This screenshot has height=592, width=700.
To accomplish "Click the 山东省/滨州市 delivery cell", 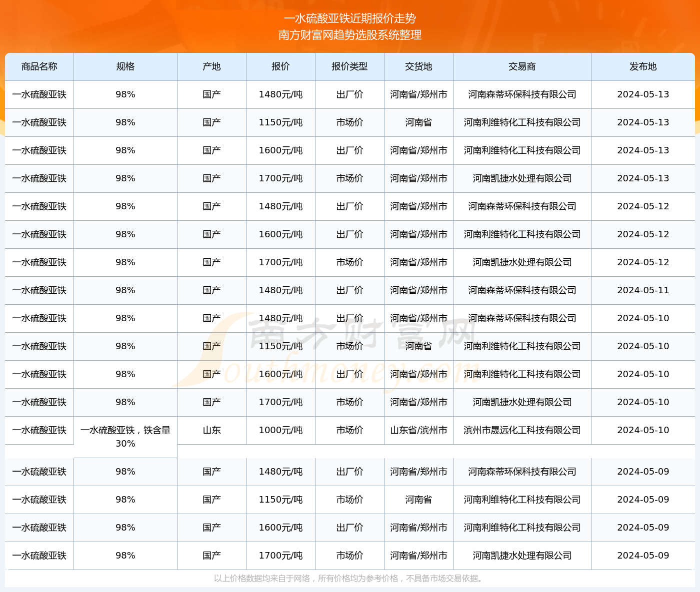I will tap(418, 430).
